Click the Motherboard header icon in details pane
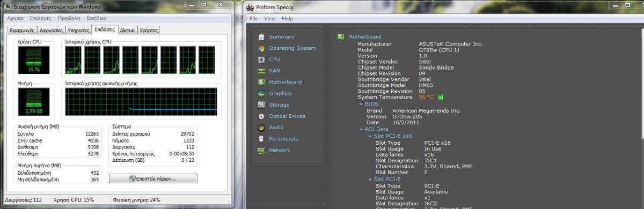Viewport: 644px width, 209px height. pyautogui.click(x=341, y=37)
